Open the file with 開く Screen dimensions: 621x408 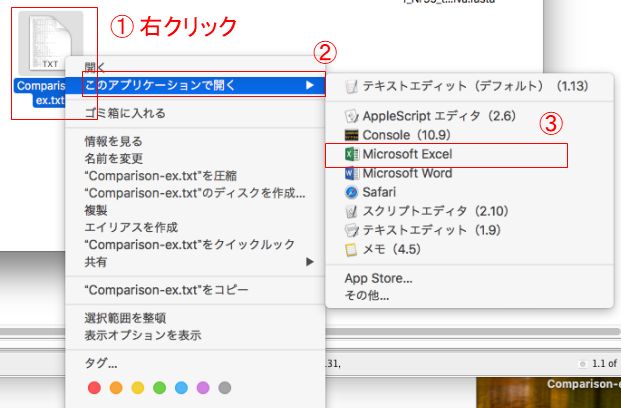click(195, 67)
